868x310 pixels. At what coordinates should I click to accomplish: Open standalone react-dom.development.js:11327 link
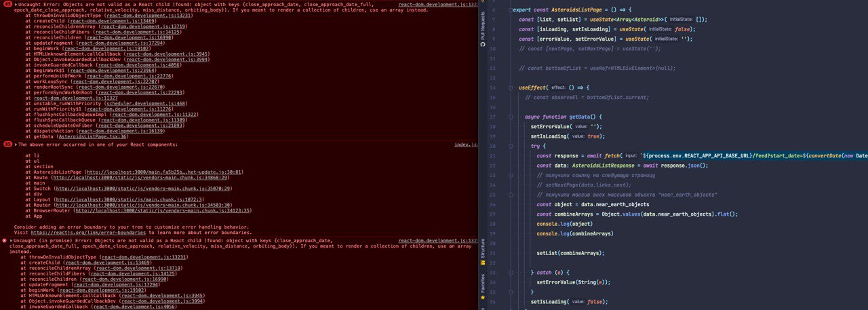77,98
